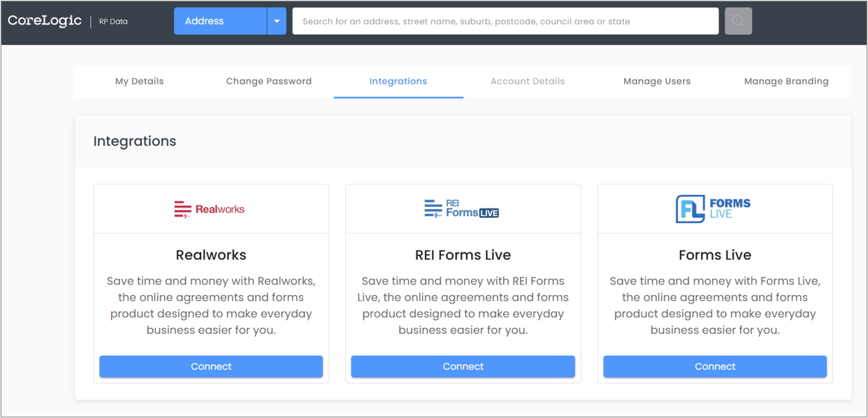
Task: Open the My Details tab
Action: coord(140,81)
